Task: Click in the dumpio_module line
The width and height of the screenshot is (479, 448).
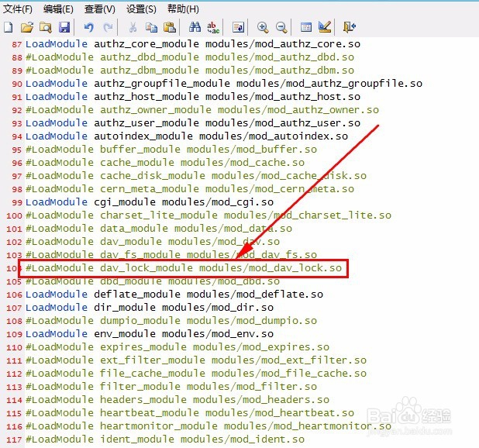Action: pyautogui.click(x=171, y=321)
